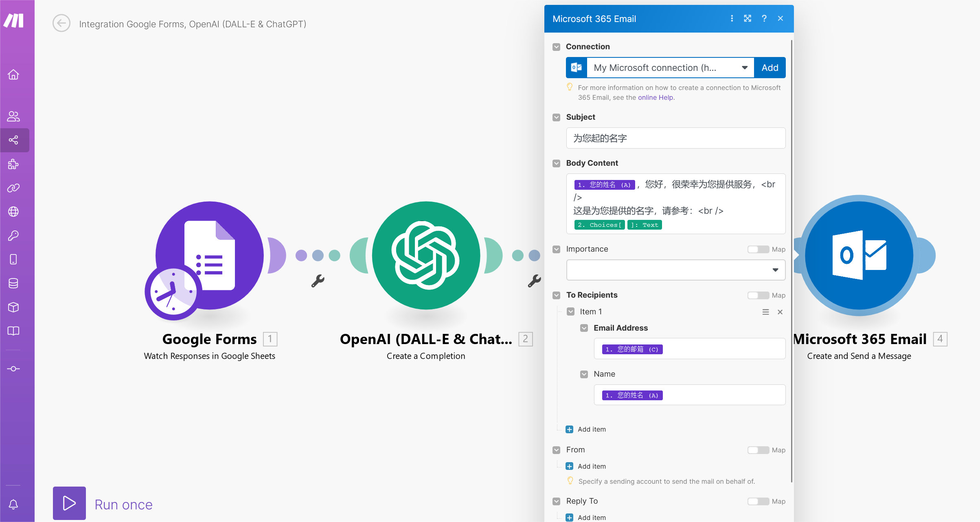Collapse the To Recipients section
Viewport: 980px width, 522px height.
[x=557, y=295]
